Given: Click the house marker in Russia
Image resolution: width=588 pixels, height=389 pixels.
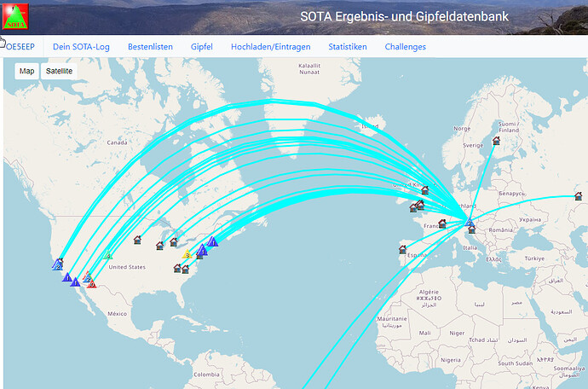Looking at the screenshot, I should pyautogui.click(x=579, y=196).
